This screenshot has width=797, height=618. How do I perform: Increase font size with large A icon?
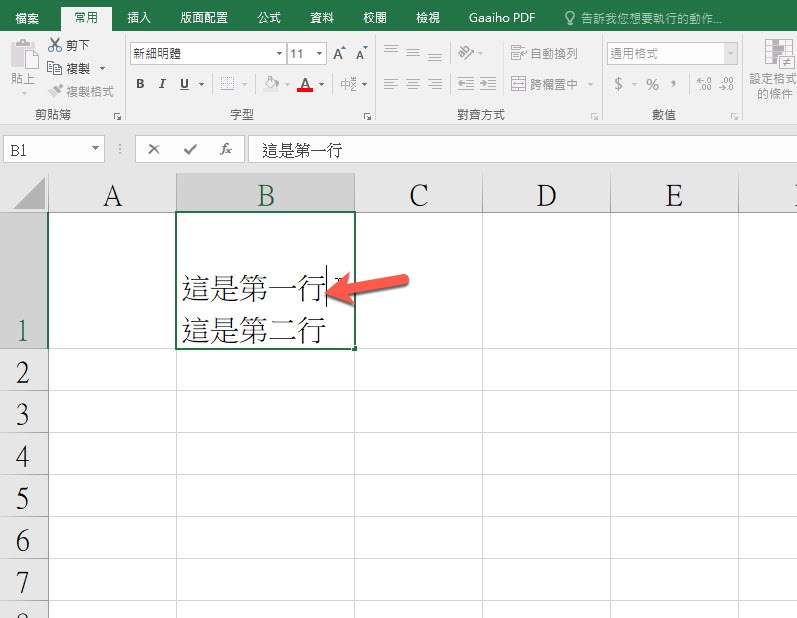[x=339, y=53]
